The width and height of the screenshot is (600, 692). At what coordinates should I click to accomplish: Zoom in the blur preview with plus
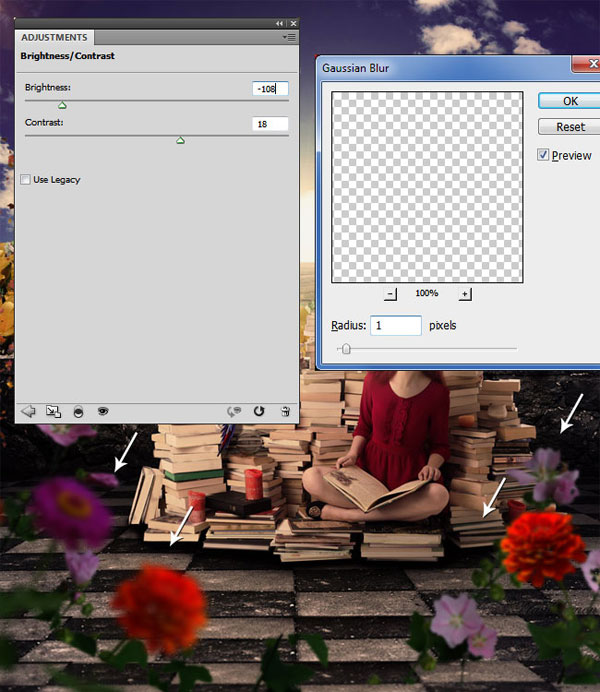465,294
